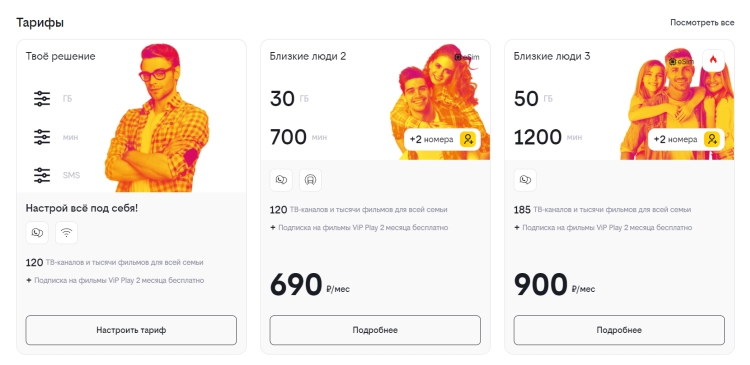Click the Близкие люди 2 title
This screenshot has height=365, width=750.
(x=308, y=56)
